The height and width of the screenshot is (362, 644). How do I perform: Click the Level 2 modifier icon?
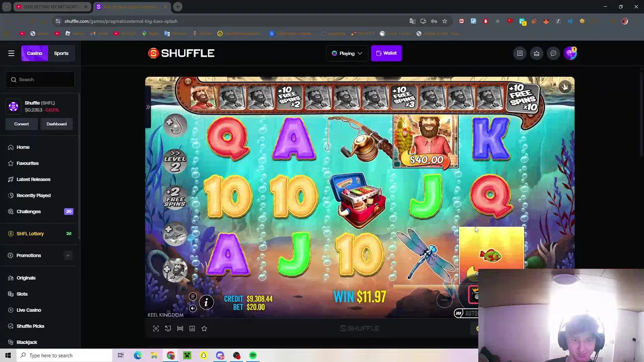pos(175,161)
